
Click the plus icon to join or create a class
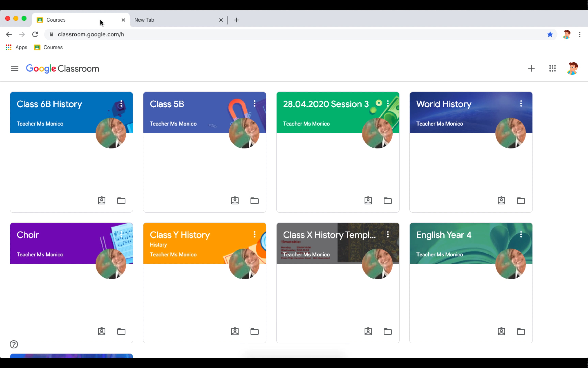(x=531, y=68)
